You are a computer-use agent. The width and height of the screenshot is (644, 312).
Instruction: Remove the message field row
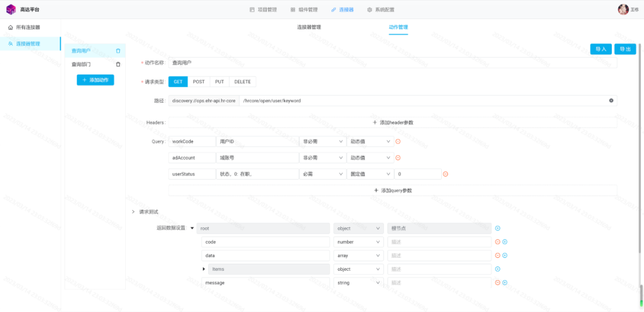coord(498,283)
